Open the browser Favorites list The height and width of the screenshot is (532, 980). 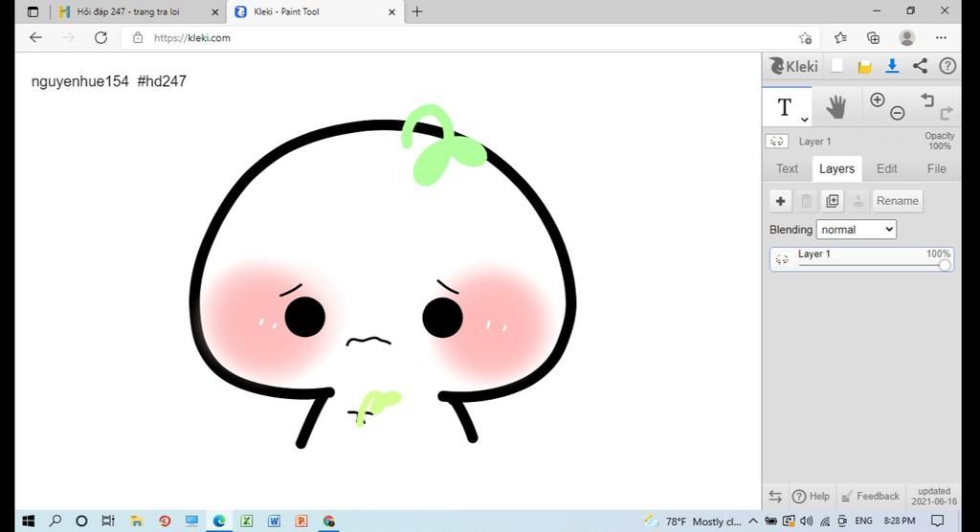[x=840, y=37]
